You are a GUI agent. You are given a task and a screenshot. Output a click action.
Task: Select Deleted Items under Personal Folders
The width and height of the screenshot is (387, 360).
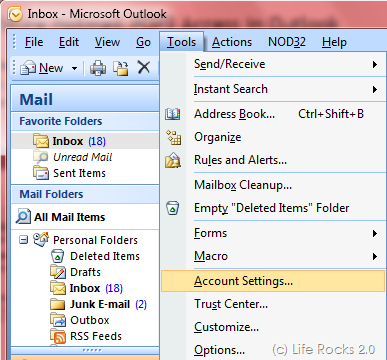click(105, 256)
